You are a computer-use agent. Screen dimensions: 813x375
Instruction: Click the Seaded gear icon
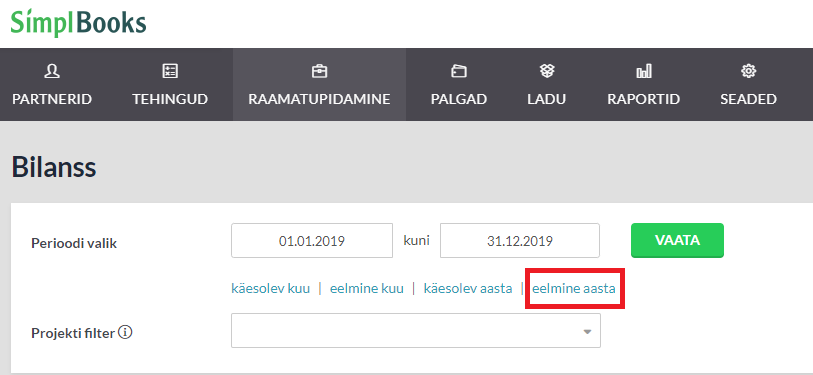[748, 72]
